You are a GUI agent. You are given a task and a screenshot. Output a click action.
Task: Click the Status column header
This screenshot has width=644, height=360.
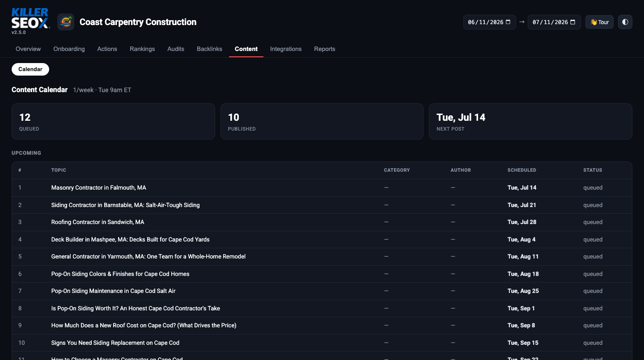(593, 170)
